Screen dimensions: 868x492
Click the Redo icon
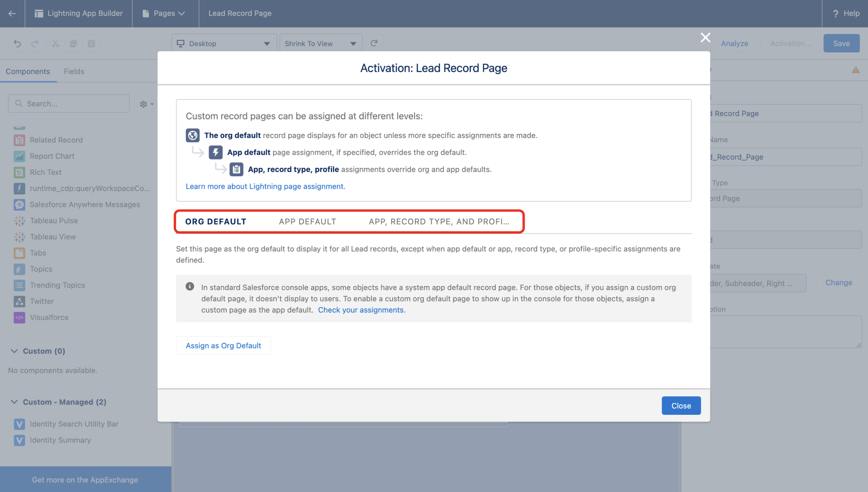(35, 43)
